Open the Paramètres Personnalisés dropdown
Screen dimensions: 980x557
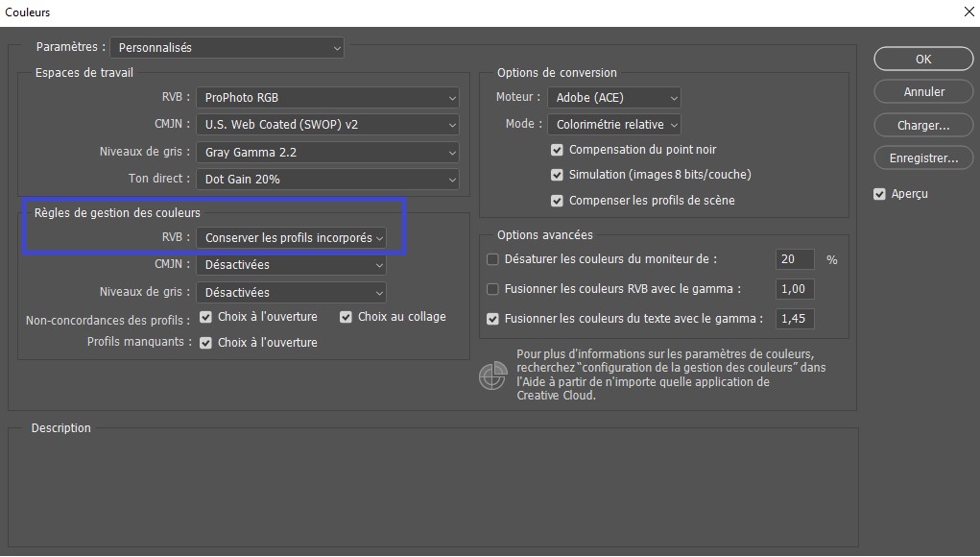(x=227, y=47)
